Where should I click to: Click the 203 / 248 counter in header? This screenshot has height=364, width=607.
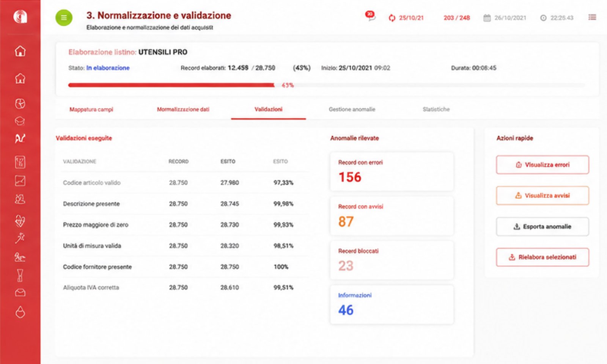[457, 18]
